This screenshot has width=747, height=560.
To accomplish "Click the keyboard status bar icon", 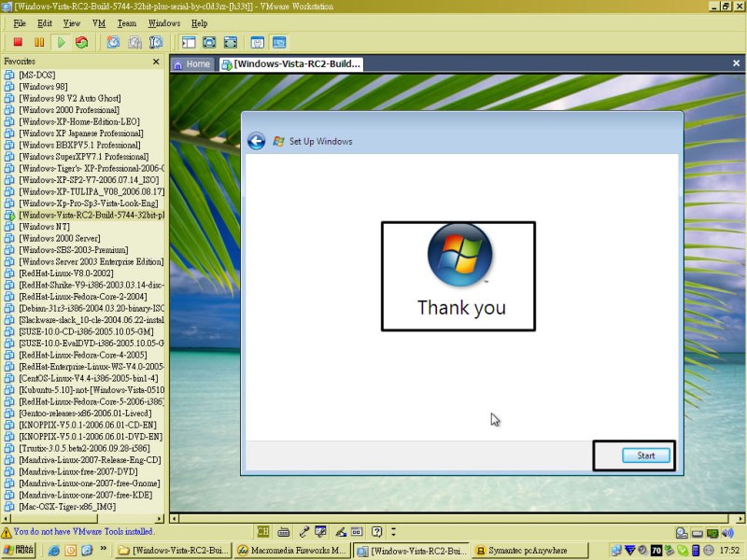I will [284, 531].
